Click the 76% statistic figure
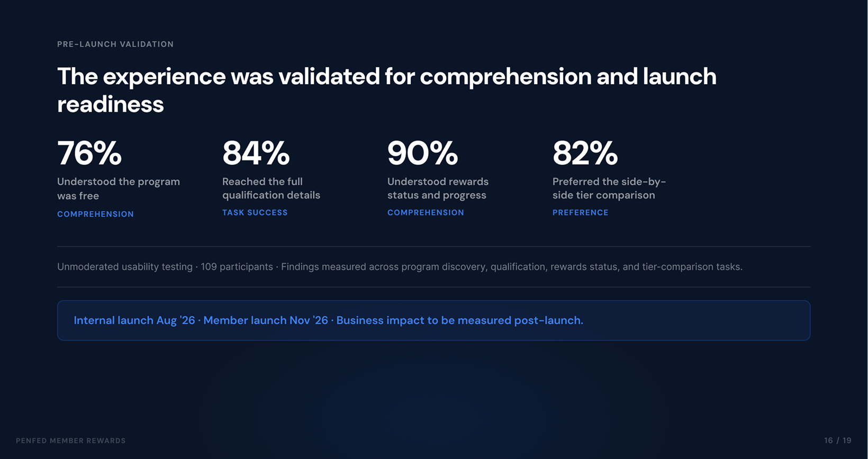 [89, 153]
